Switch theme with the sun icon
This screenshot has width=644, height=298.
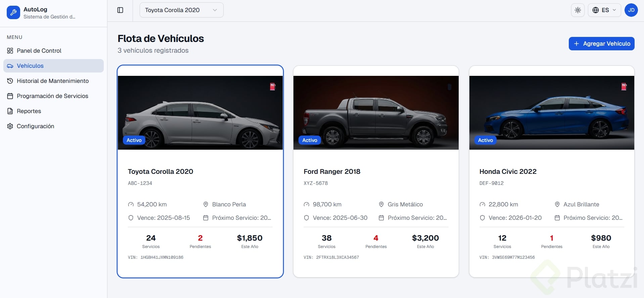tap(578, 10)
